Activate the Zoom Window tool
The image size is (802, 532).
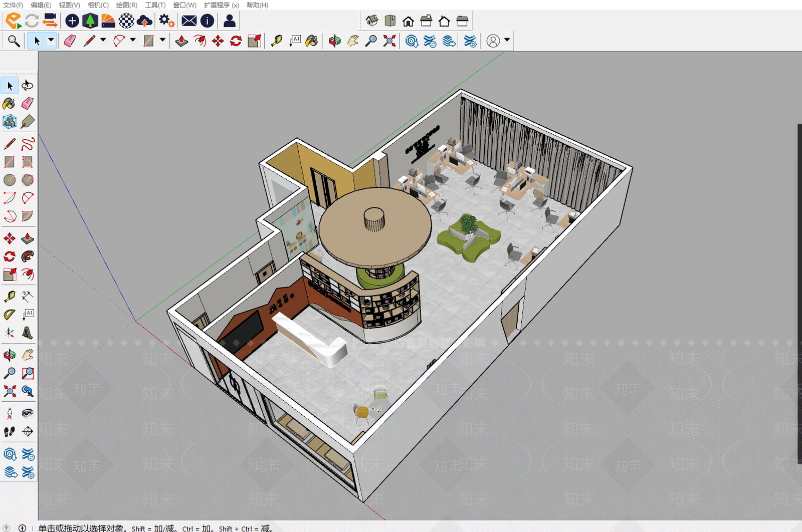28,373
